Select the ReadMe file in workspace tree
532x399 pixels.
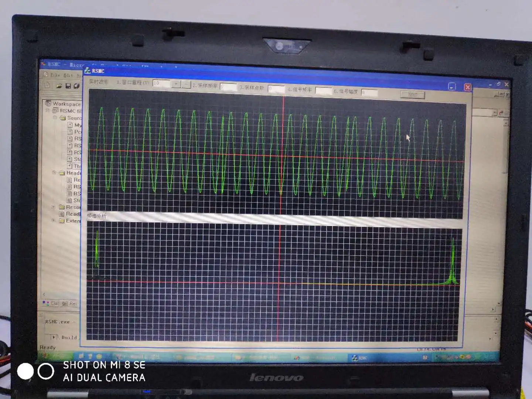pyautogui.click(x=70, y=214)
